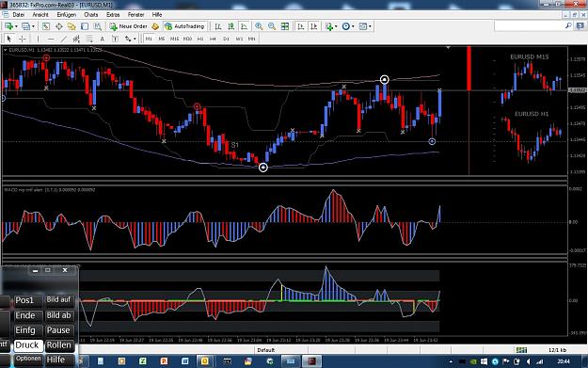The height and width of the screenshot is (368, 588).
Task: Switch to candlestick chart display
Action: [231, 26]
